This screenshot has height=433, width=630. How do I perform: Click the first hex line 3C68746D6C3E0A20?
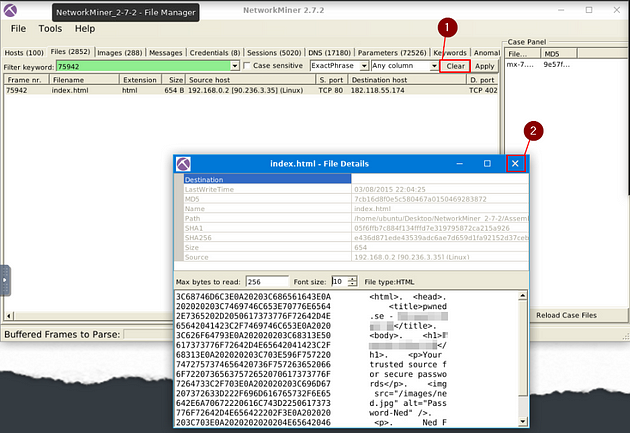coord(254,297)
